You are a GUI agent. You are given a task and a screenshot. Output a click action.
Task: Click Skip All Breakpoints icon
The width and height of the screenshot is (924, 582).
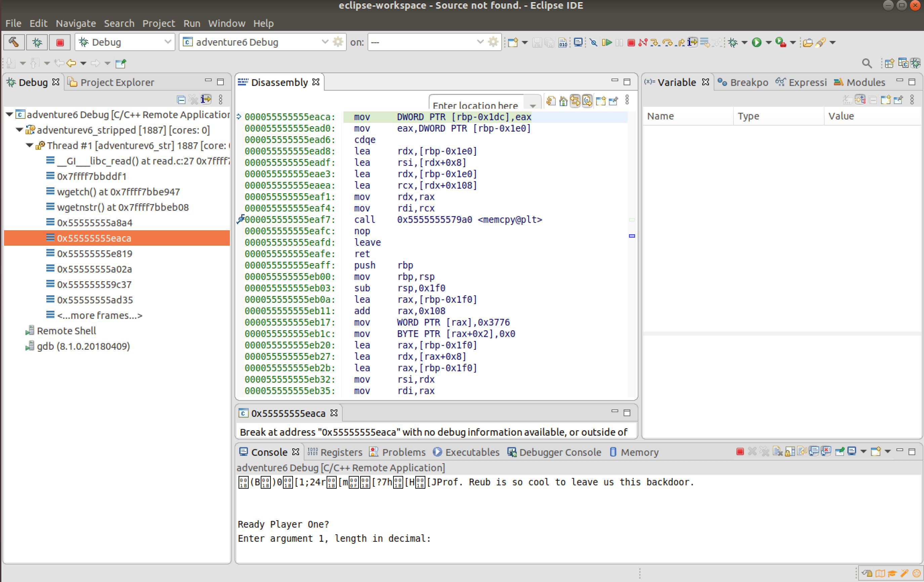coord(594,42)
